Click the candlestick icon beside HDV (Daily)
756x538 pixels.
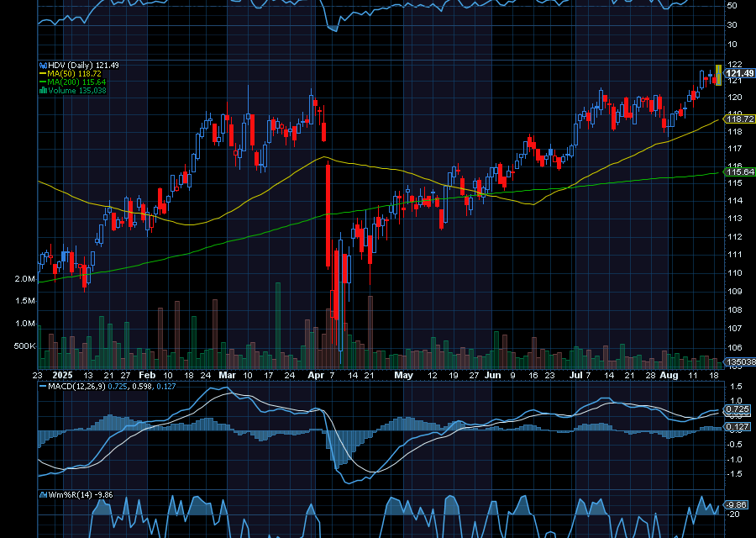click(42, 65)
